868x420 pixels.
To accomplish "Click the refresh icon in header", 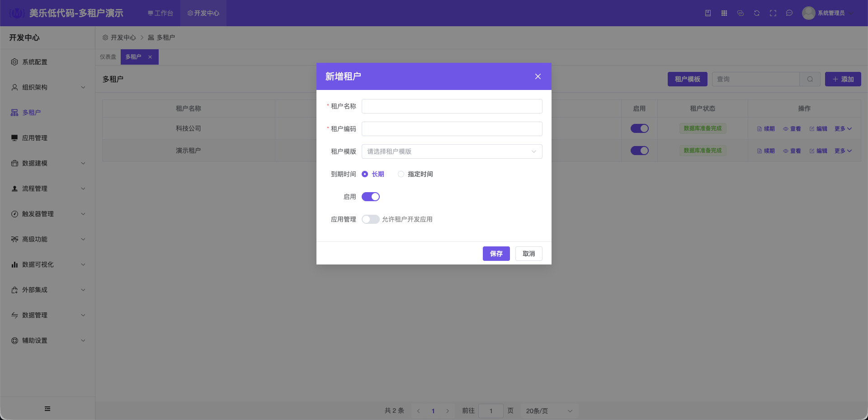I will coord(757,13).
